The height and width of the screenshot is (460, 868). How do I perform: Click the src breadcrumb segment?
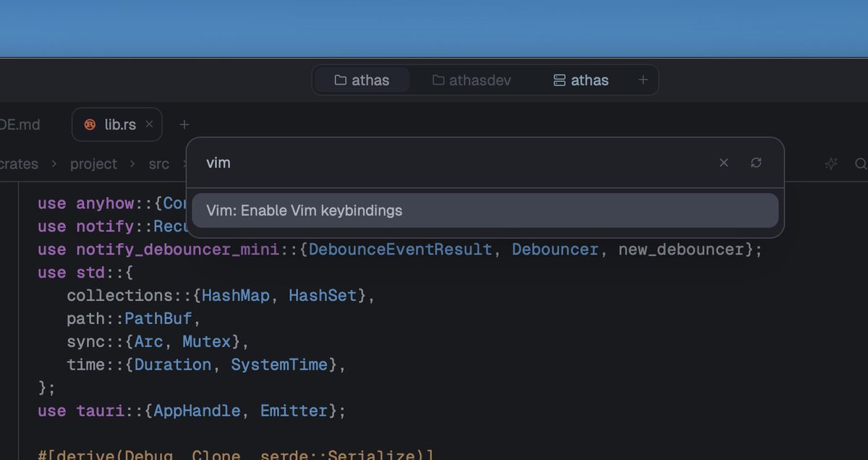(x=159, y=164)
